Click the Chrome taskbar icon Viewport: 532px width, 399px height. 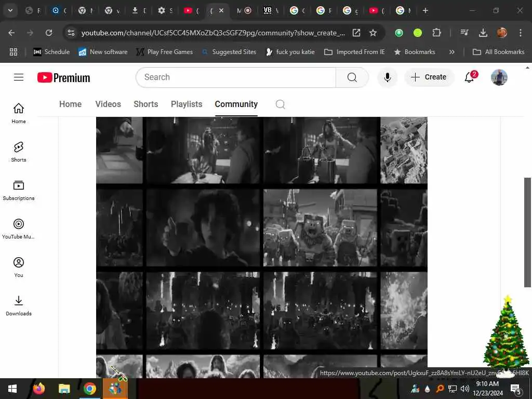[x=89, y=389]
